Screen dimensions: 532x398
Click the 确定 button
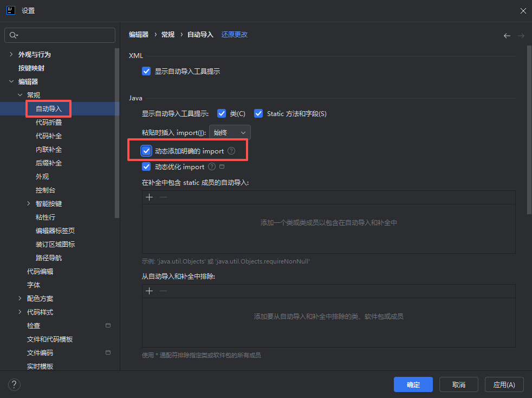coord(413,384)
